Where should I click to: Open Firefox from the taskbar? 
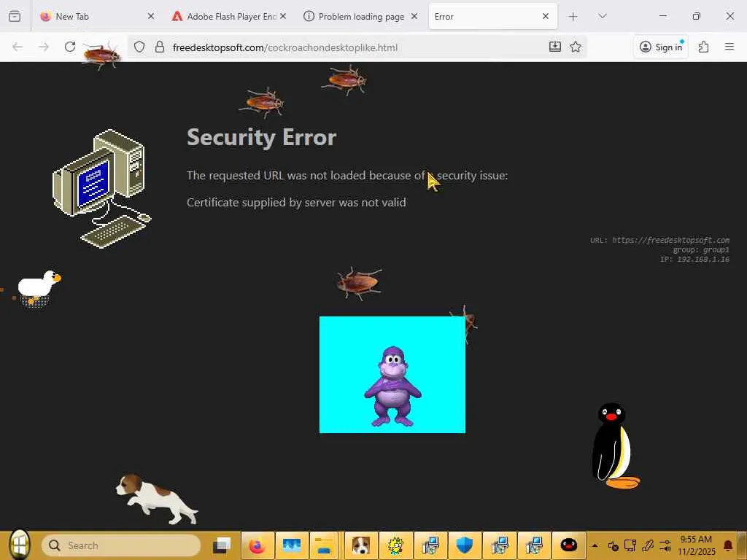pos(257,545)
